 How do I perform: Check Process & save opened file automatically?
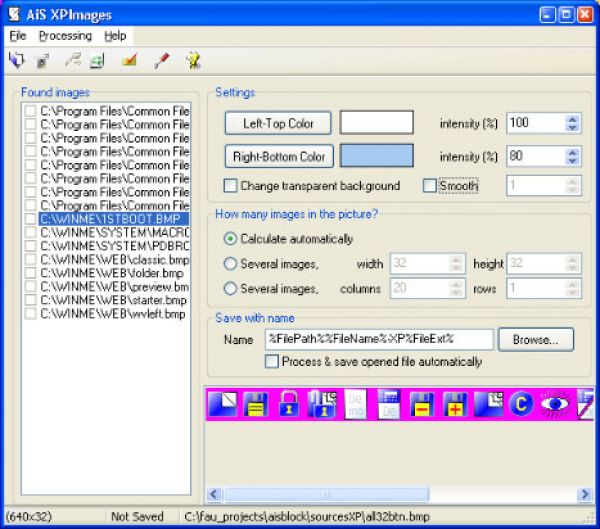(x=272, y=361)
